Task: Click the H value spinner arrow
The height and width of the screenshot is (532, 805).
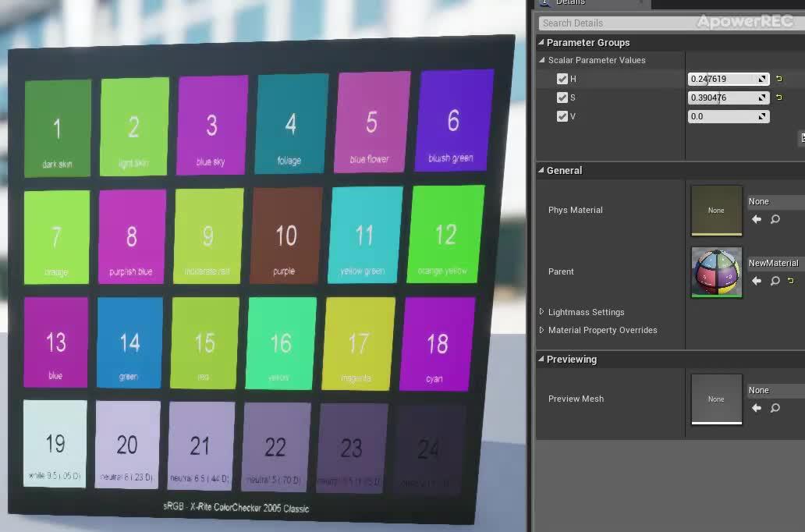Action: [762, 79]
